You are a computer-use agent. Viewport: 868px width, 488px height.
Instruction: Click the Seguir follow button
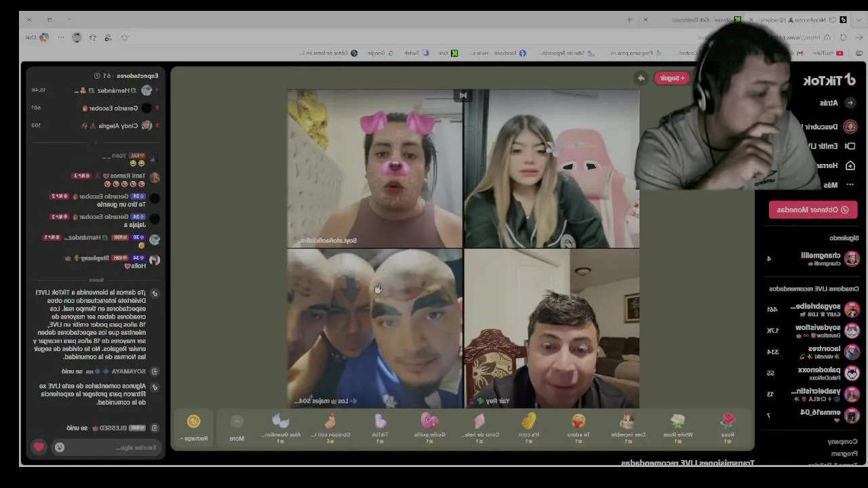pos(672,78)
